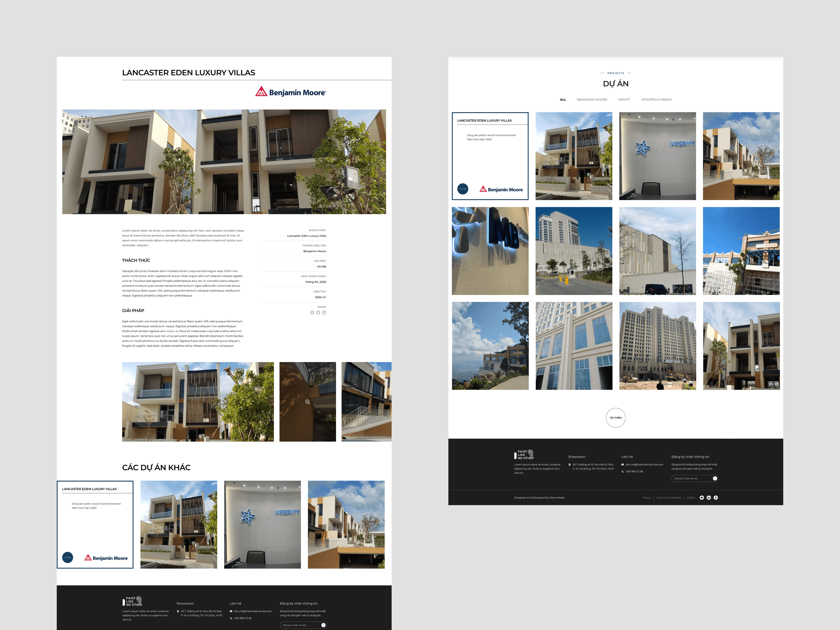Screen dimensions: 840x630
Task: Click the magnifier zoom icon on gallery photo
Action: 308,402
